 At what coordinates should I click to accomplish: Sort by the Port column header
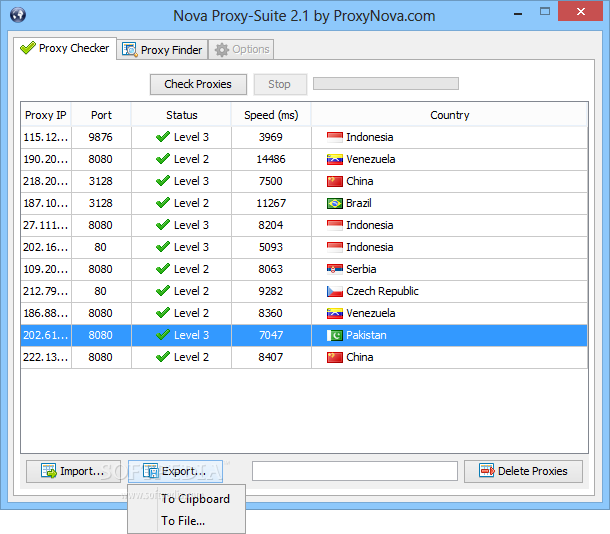[101, 115]
